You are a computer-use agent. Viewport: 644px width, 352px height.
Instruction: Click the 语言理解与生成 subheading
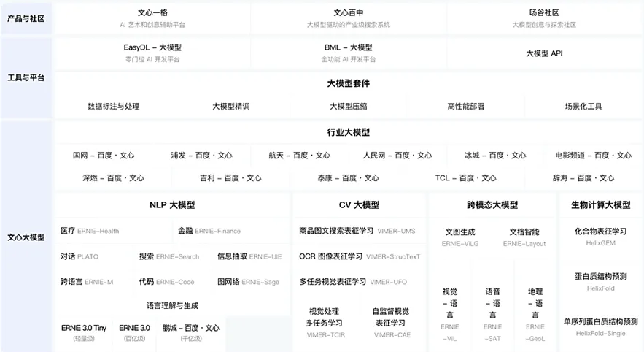(172, 305)
